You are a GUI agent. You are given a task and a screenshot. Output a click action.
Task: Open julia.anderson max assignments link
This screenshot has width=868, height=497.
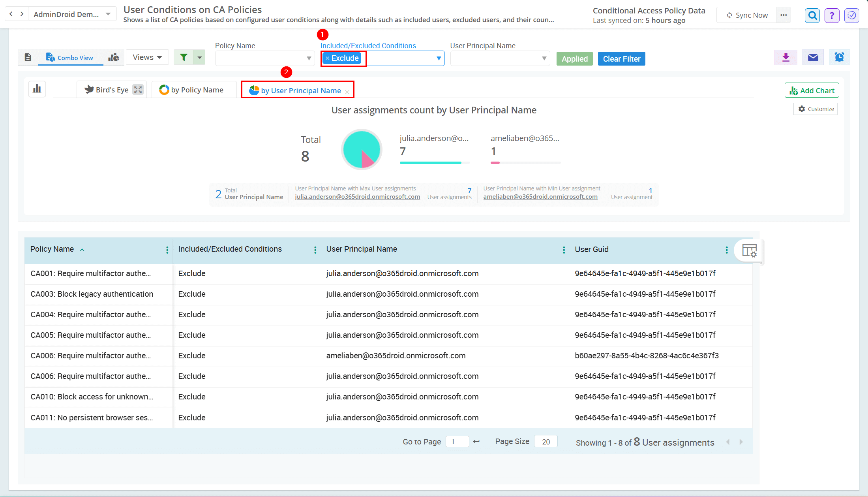(358, 197)
